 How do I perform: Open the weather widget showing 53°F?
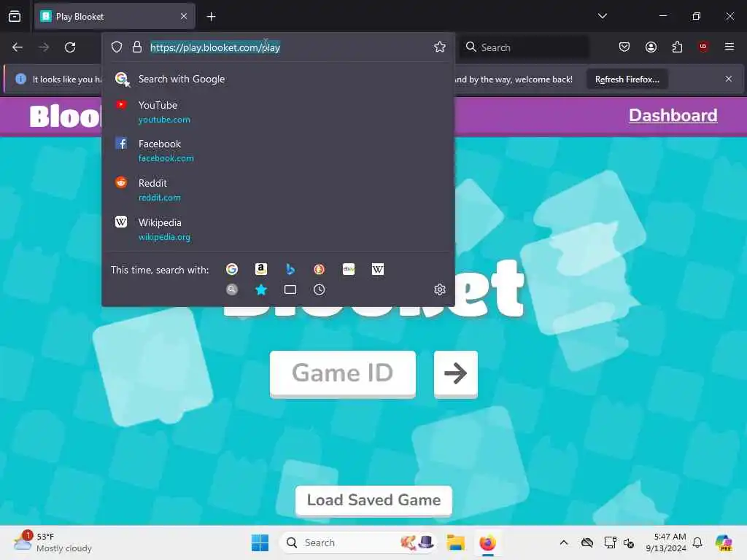coord(53,542)
